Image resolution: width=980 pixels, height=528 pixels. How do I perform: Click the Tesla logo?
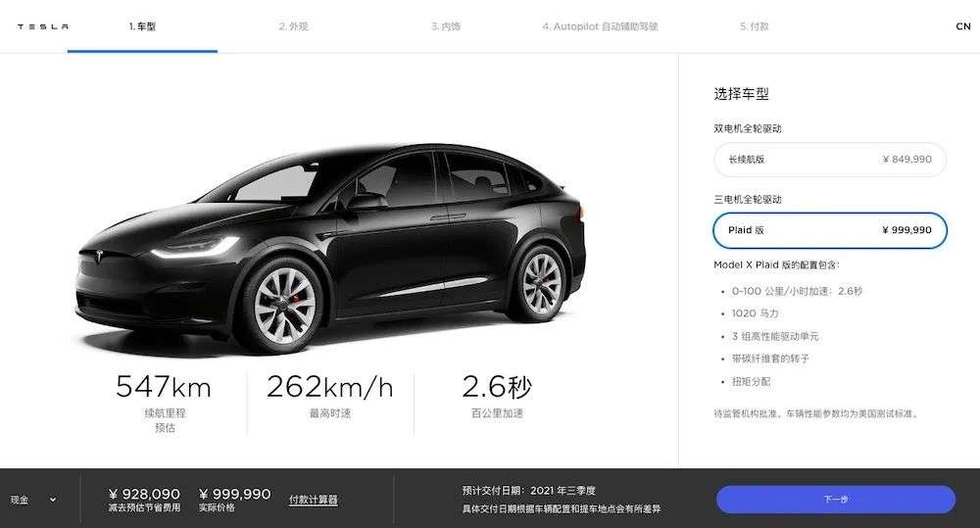(43, 26)
